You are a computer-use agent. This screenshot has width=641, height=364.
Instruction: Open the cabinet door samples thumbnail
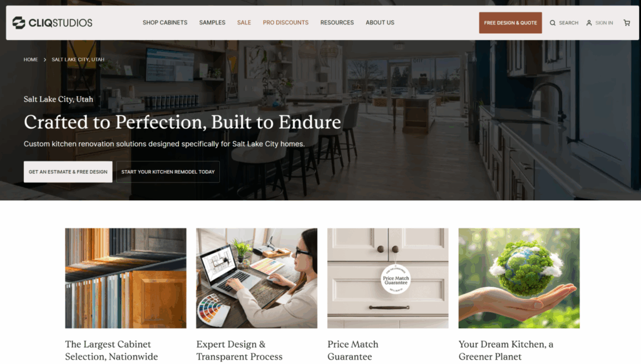pyautogui.click(x=125, y=278)
